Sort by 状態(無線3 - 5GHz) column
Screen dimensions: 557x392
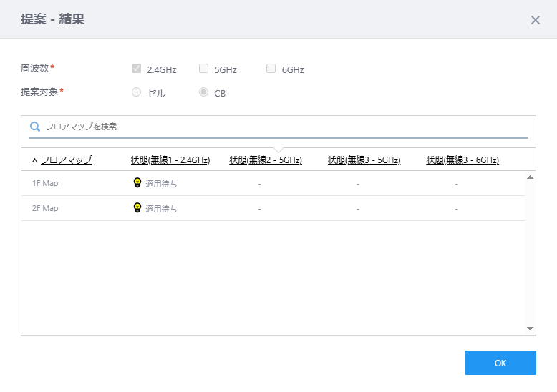point(364,160)
